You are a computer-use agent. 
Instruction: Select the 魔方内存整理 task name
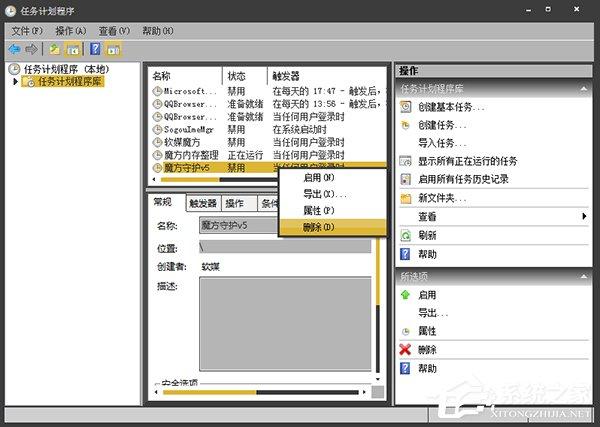[191, 155]
